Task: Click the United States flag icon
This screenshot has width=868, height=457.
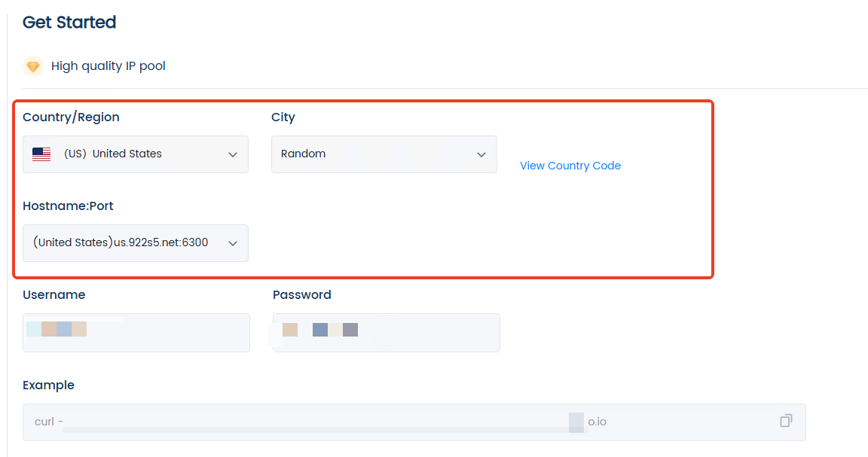Action: 41,154
